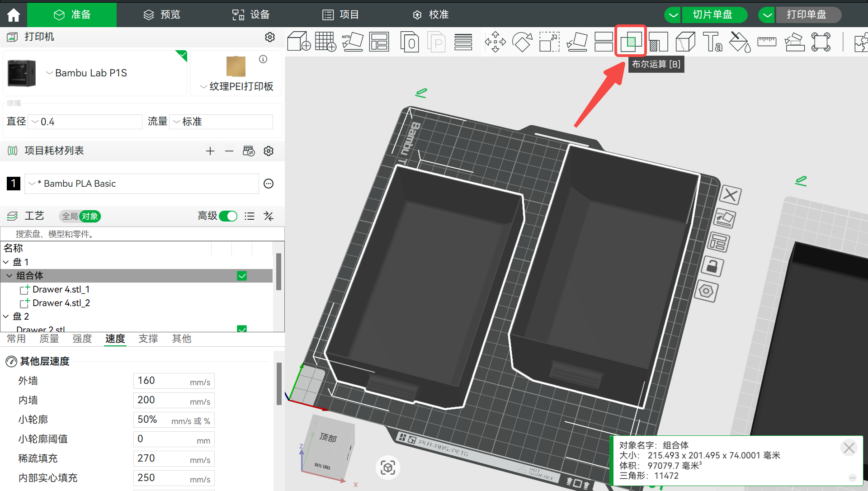Select the Color painting bucket tool
The image size is (868, 491).
pos(740,42)
